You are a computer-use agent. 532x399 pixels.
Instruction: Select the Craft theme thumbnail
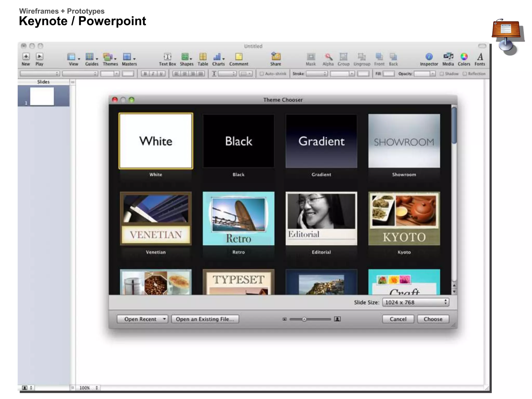404,282
